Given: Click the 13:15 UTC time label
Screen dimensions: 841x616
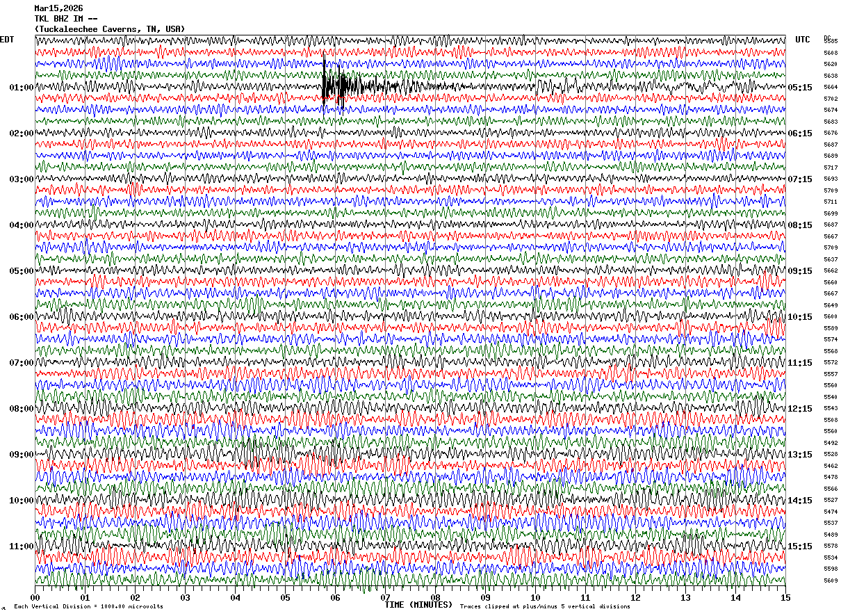Looking at the screenshot, I should click(800, 455).
